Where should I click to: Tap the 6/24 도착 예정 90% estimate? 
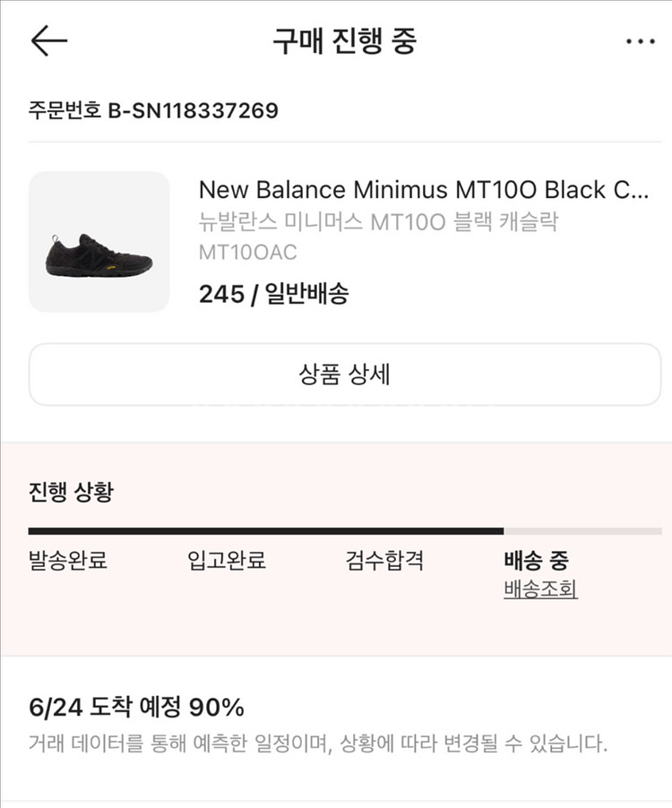[x=136, y=707]
